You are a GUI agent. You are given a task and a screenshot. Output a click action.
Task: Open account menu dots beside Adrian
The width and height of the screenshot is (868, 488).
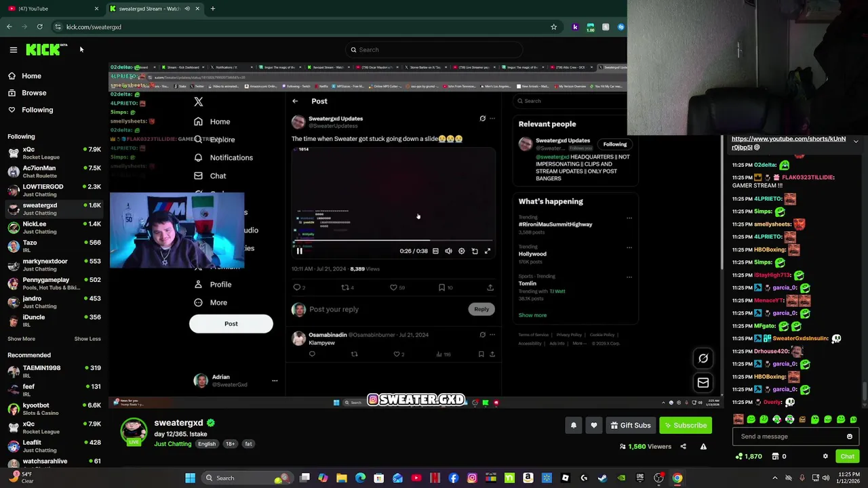pos(275,381)
